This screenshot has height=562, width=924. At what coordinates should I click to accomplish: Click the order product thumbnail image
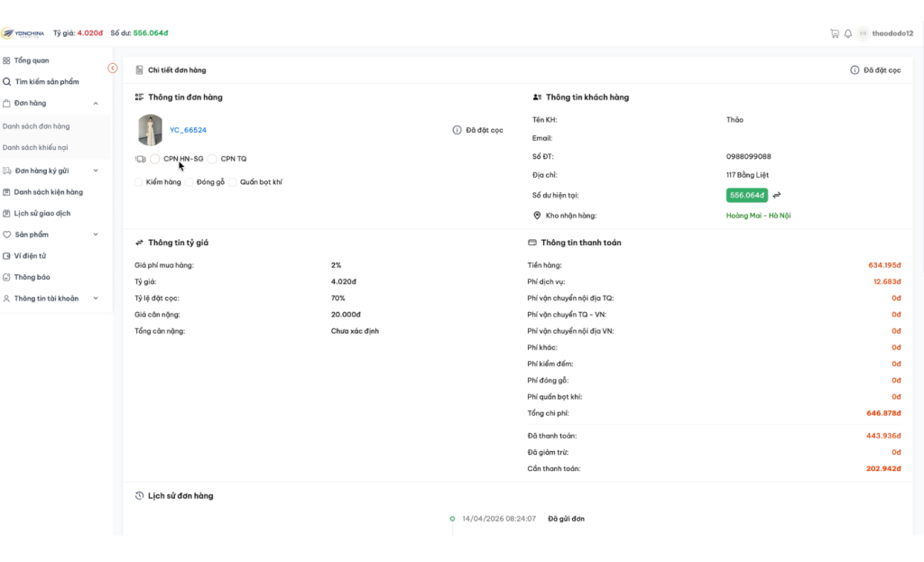pos(150,130)
